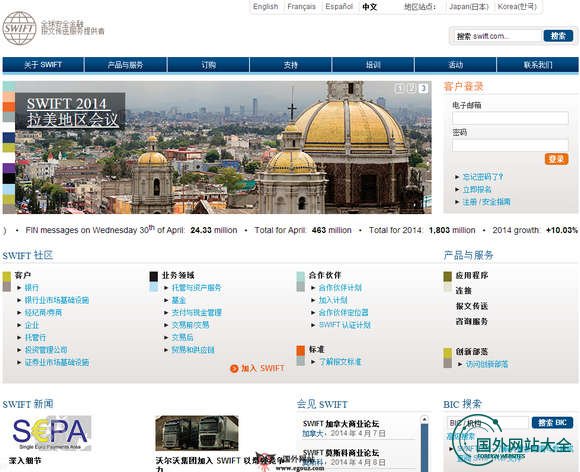
Task: Open the 联系我们 navigation menu
Action: click(538, 65)
